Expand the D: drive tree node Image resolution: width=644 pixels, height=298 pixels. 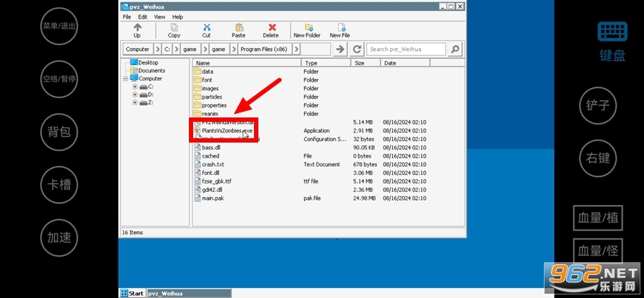[x=135, y=95]
